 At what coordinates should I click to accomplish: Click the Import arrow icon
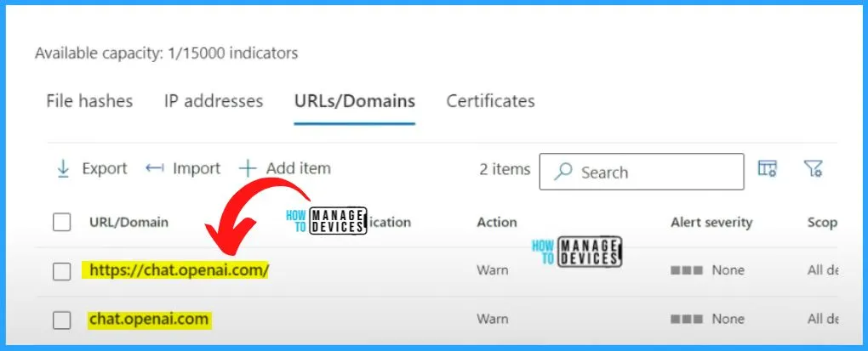[154, 168]
